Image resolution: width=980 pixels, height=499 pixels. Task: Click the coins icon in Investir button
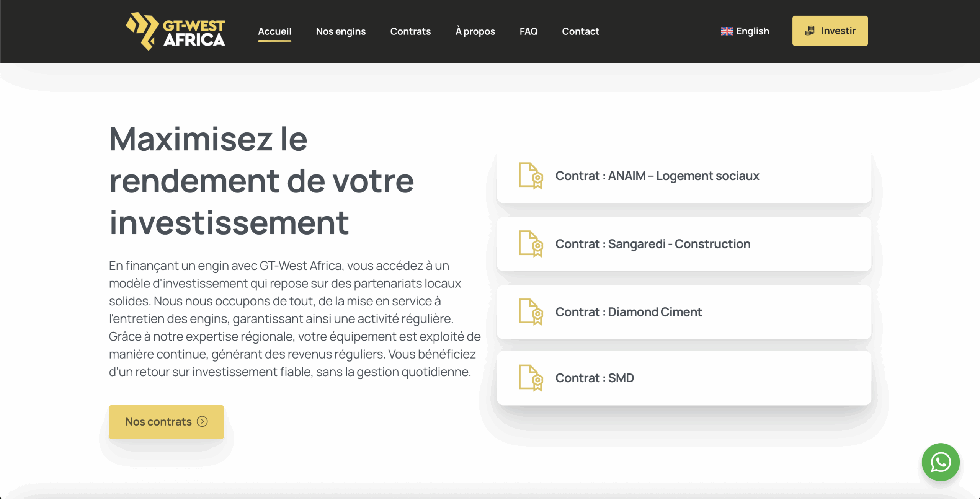(x=809, y=31)
